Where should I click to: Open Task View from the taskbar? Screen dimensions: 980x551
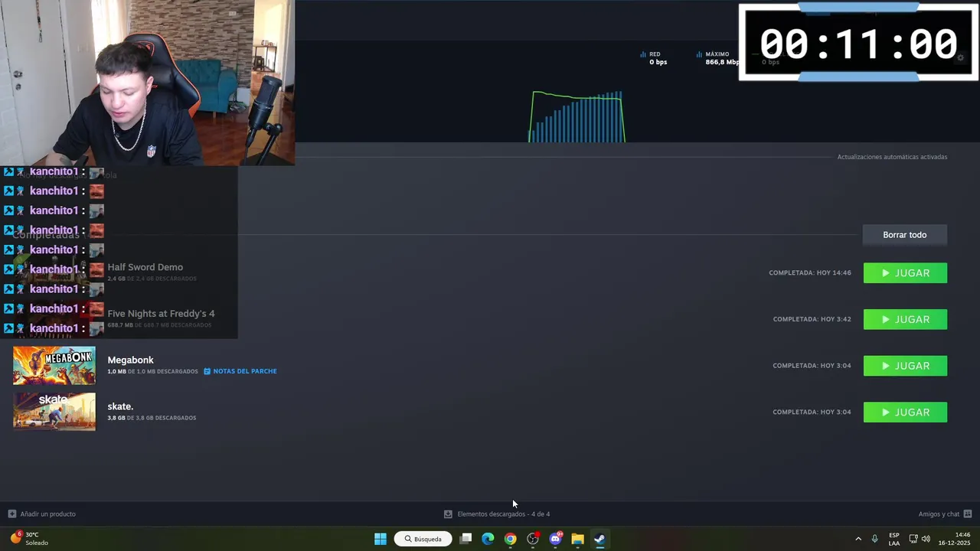(465, 539)
